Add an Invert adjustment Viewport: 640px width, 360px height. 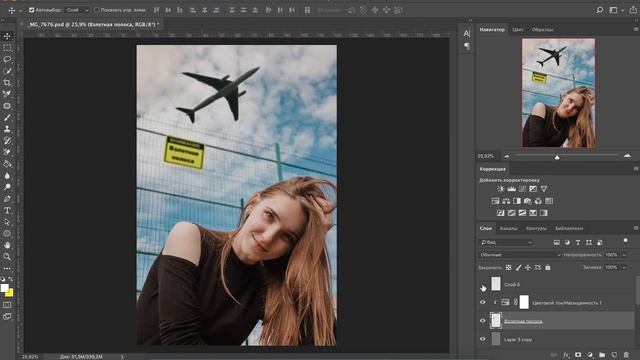tap(500, 213)
